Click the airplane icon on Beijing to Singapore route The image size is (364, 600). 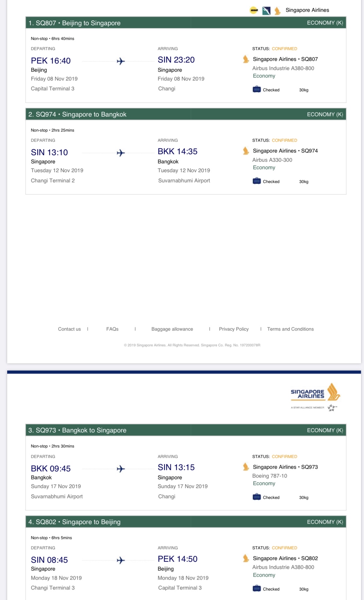tap(121, 61)
